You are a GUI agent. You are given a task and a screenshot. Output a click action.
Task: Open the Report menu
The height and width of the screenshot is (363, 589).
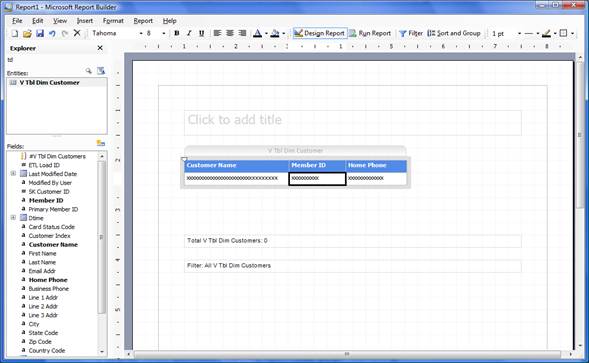pyautogui.click(x=143, y=21)
